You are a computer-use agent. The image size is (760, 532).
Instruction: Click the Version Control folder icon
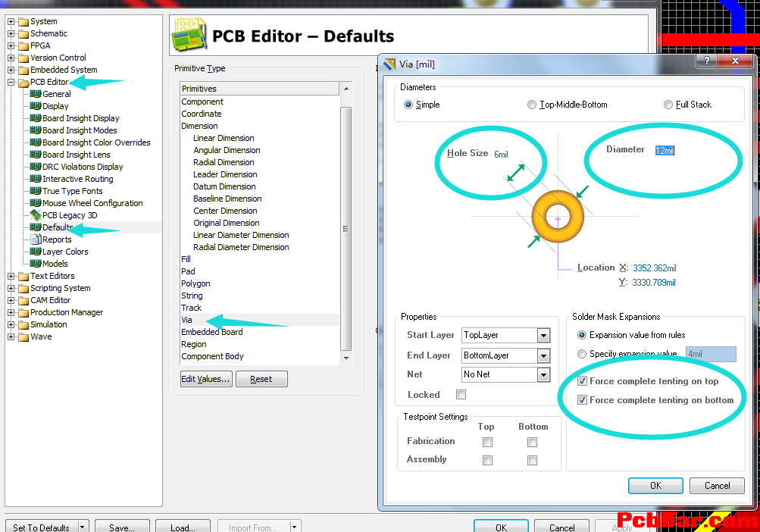tap(23, 58)
